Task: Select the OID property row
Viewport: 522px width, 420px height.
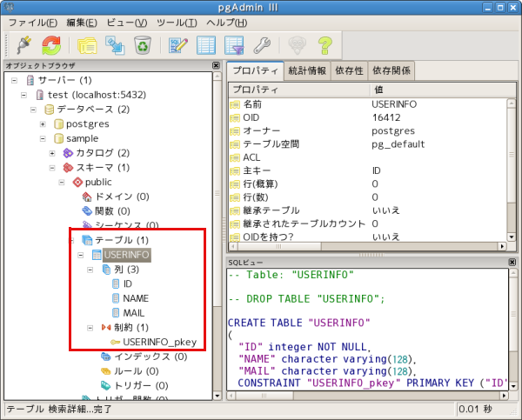Action: point(367,117)
